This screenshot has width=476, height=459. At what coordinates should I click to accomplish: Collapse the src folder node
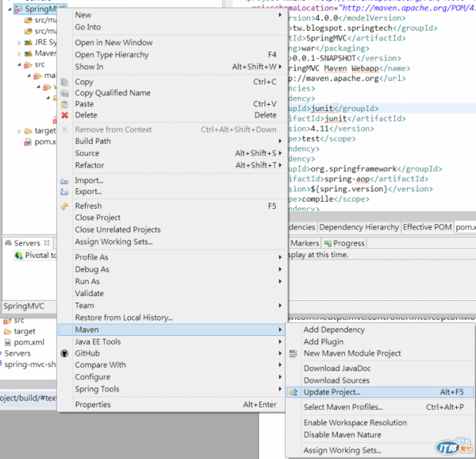click(19, 64)
